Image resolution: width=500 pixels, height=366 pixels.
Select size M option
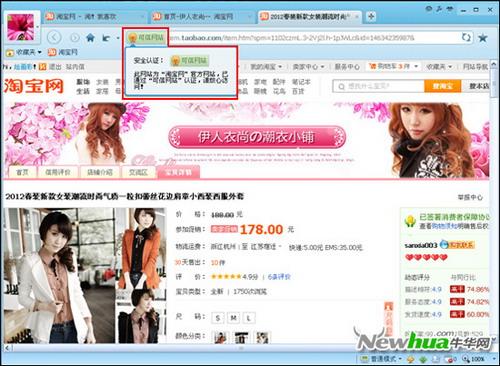(x=233, y=318)
